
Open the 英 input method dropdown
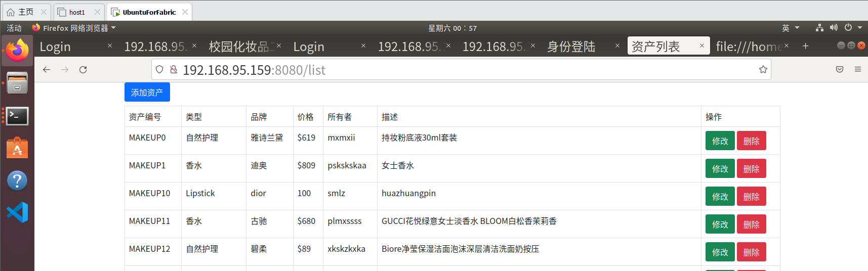791,28
